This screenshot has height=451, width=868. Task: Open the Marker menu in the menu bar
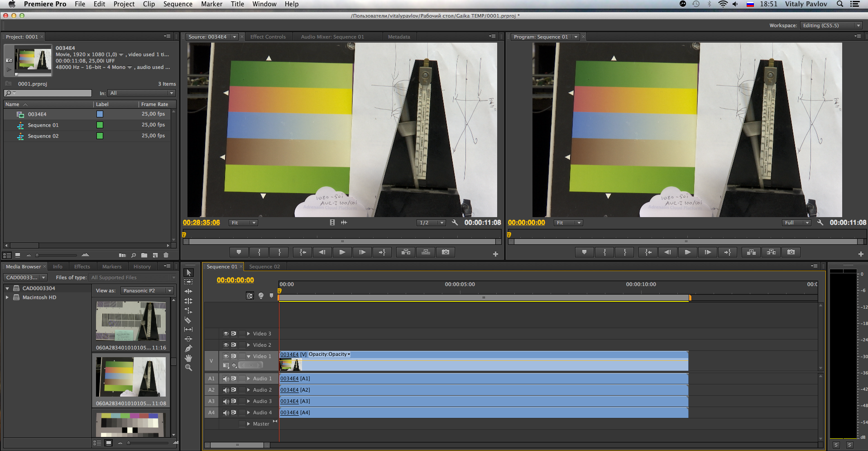click(211, 4)
